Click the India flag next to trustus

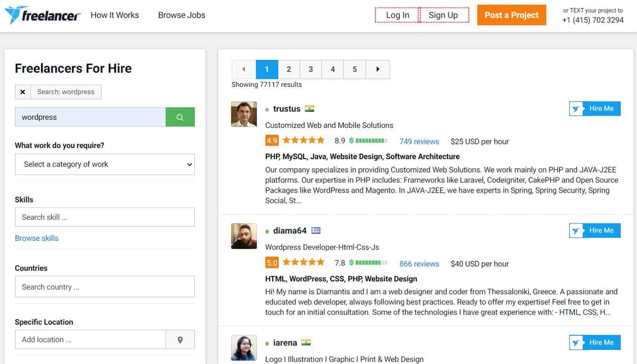[310, 108]
